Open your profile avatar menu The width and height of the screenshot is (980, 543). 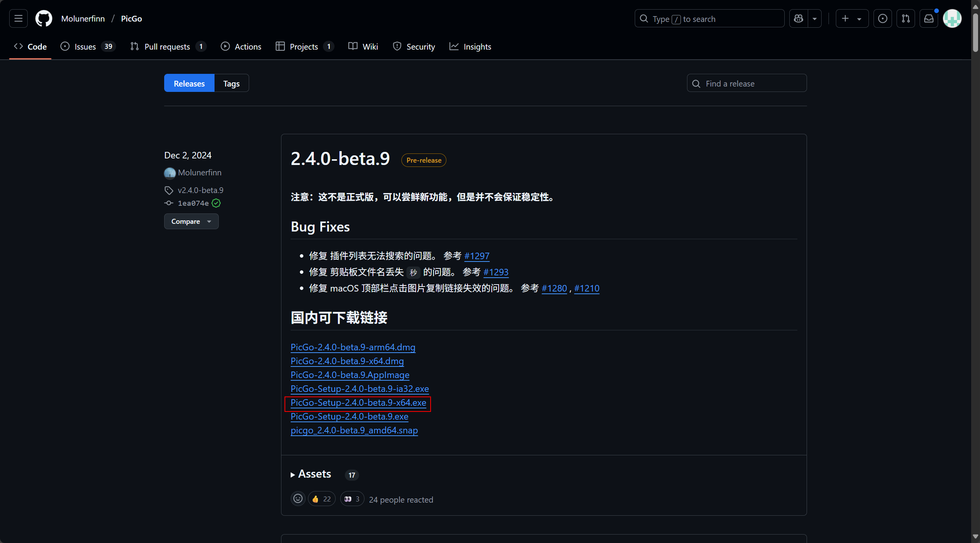(x=952, y=18)
